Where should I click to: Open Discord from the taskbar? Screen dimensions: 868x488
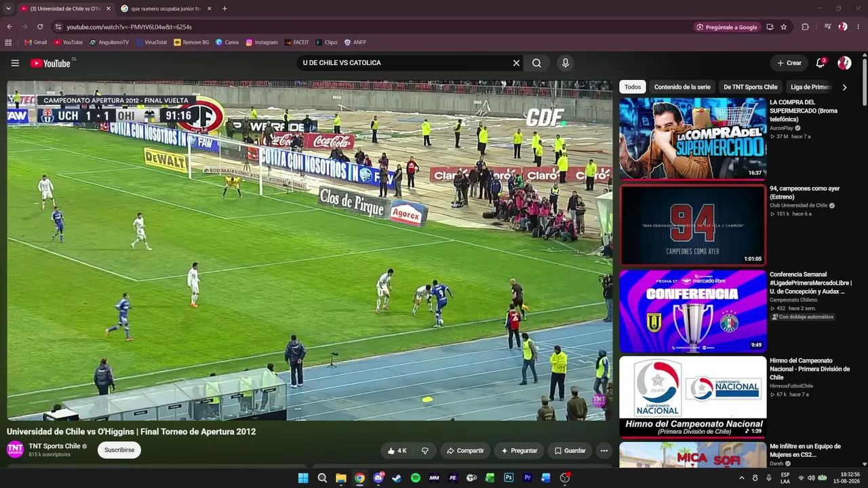coord(378,478)
